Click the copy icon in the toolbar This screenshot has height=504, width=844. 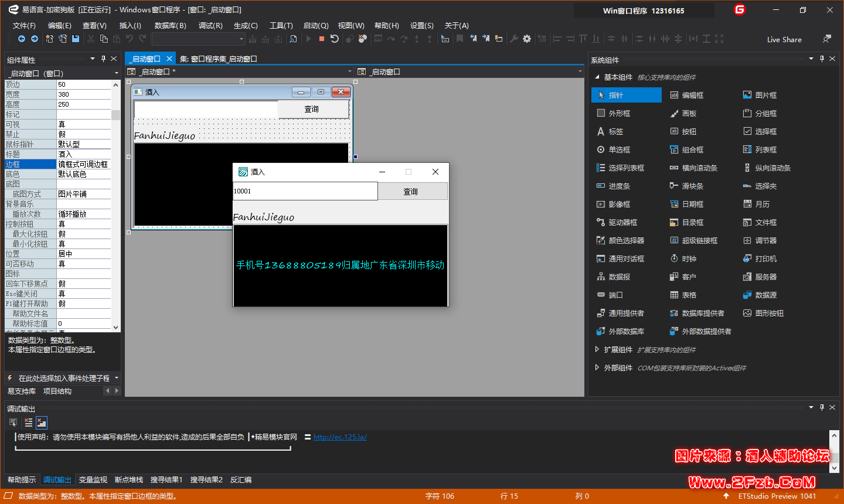pos(104,39)
